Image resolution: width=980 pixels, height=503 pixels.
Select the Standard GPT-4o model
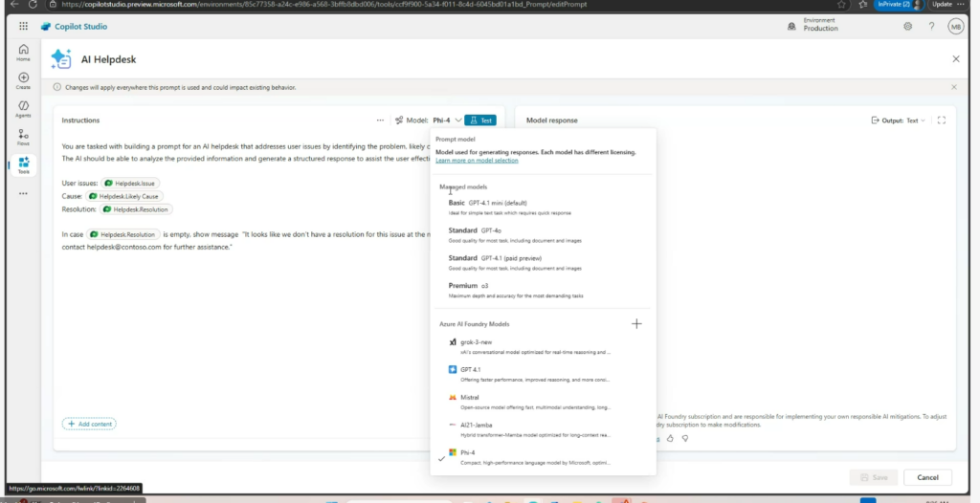[x=543, y=235]
